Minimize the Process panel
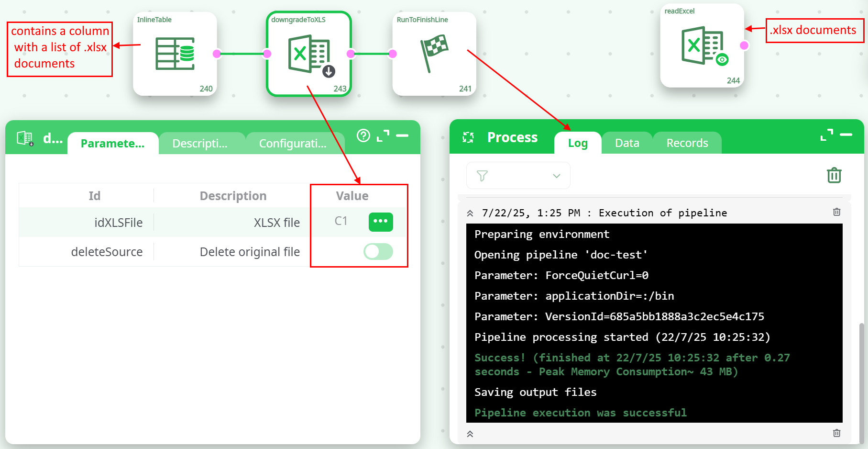 tap(846, 135)
